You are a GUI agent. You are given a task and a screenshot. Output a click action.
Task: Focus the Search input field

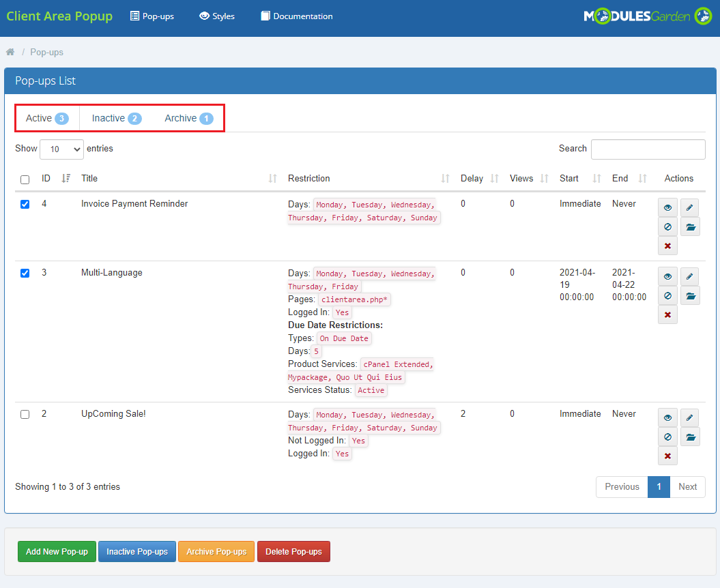648,149
